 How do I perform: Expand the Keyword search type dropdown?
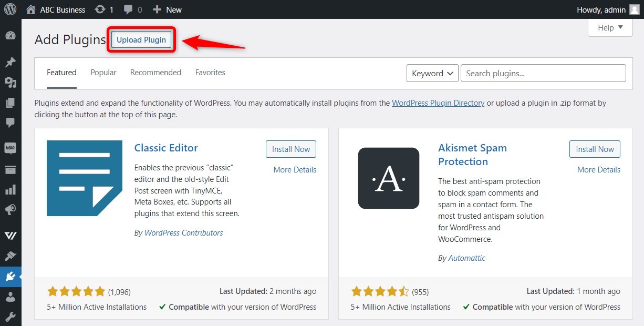[432, 74]
